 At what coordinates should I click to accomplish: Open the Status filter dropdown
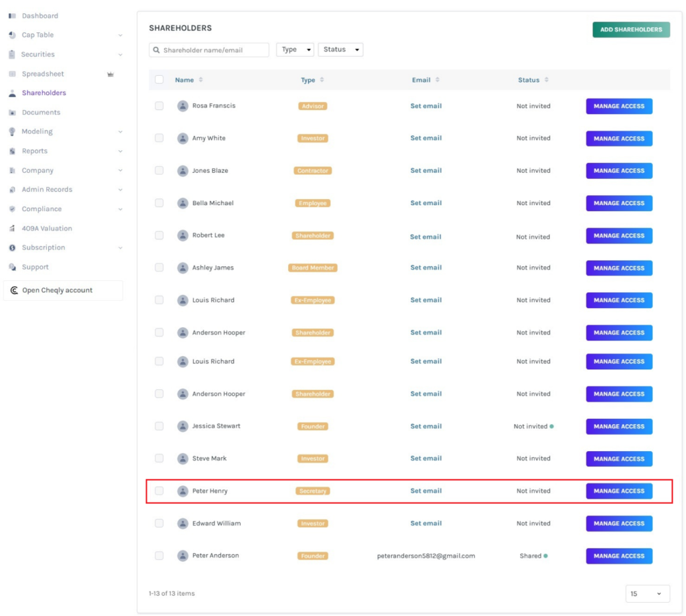pyautogui.click(x=340, y=50)
